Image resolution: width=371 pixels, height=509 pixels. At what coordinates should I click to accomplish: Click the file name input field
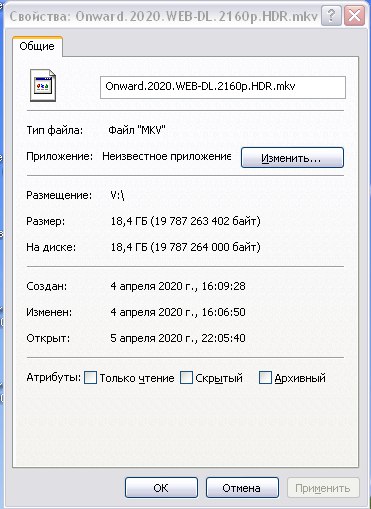223,87
